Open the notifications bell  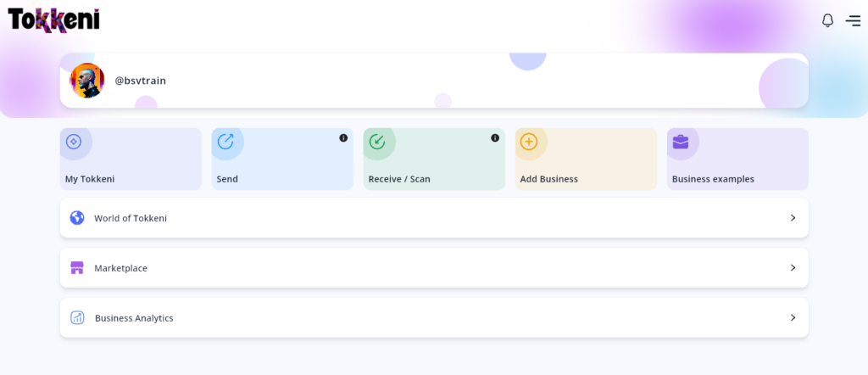[x=827, y=20]
